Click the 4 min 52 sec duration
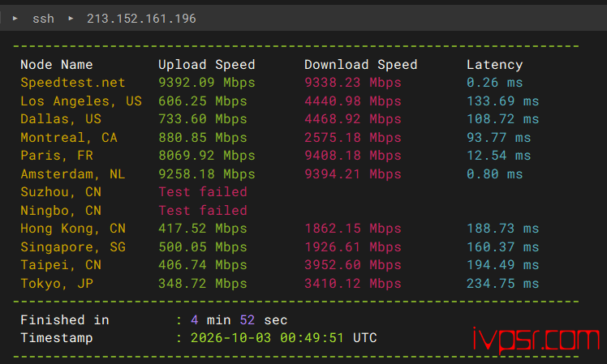This screenshot has width=607, height=364. pos(239,320)
